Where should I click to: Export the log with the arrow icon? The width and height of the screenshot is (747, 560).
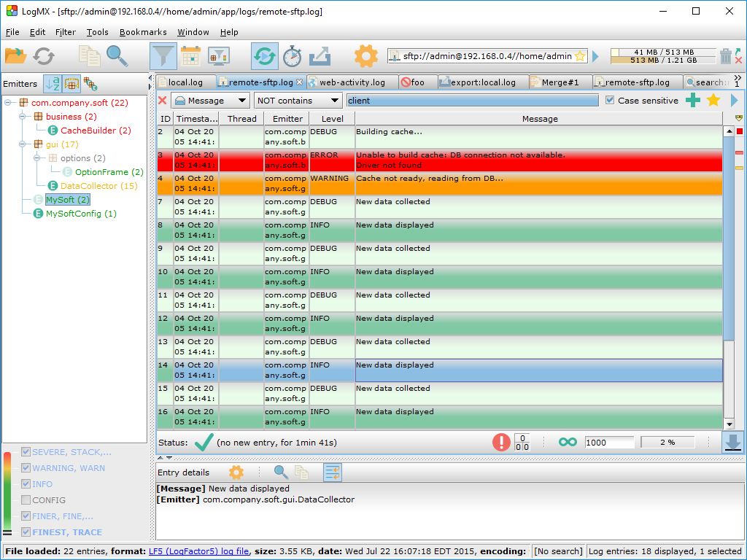tap(320, 56)
